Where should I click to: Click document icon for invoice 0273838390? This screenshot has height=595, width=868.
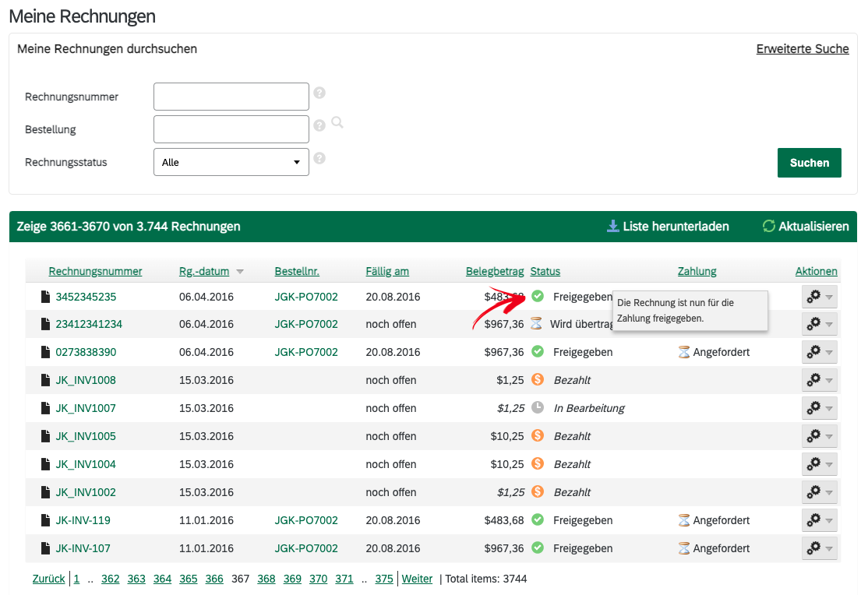[45, 352]
